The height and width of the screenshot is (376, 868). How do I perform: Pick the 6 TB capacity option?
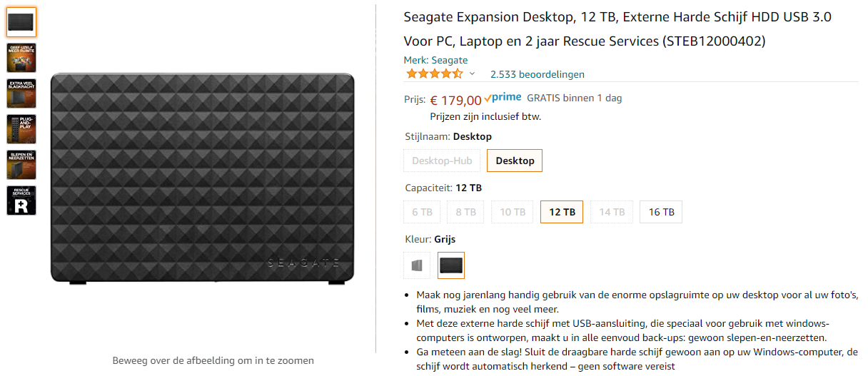pyautogui.click(x=422, y=212)
